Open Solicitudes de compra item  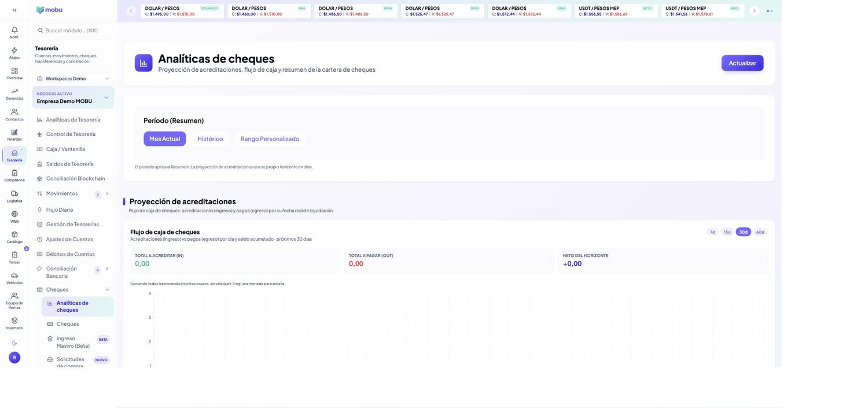(x=78, y=362)
